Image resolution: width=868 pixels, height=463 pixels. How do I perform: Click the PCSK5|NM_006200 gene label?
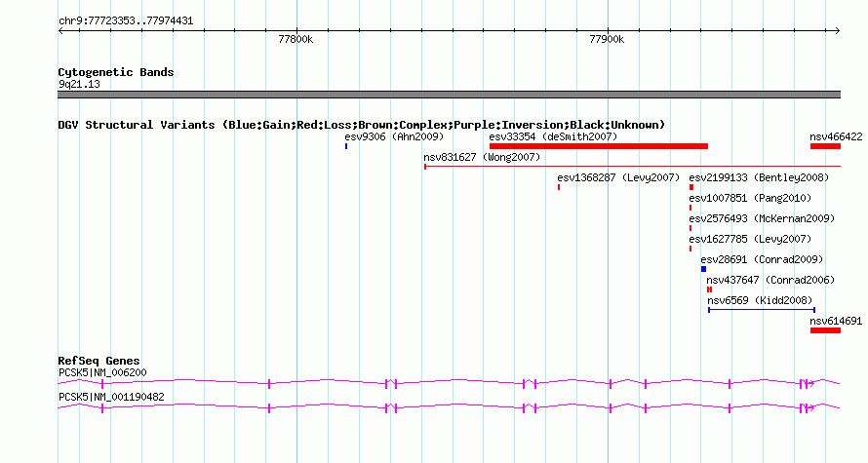click(x=102, y=372)
